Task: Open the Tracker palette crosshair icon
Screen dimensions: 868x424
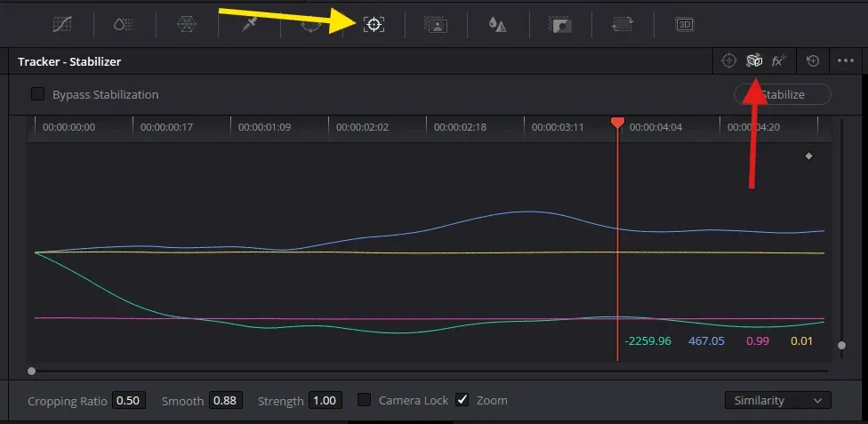Action: [x=374, y=24]
